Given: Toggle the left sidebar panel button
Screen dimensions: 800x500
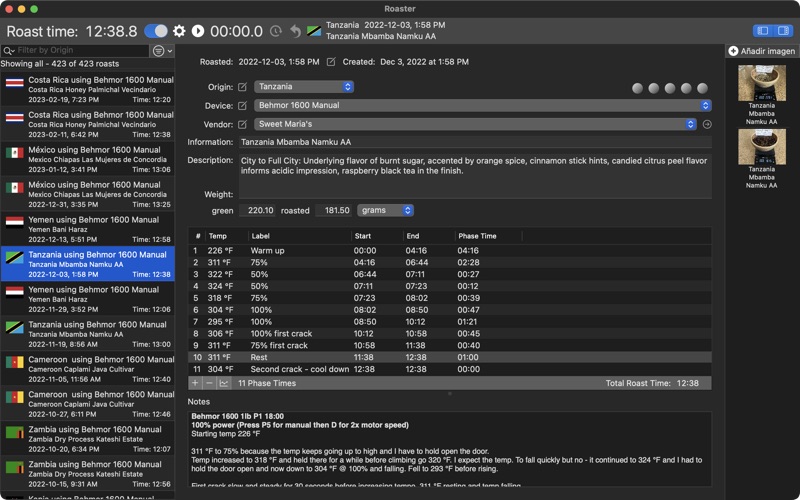Looking at the screenshot, I should (763, 31).
